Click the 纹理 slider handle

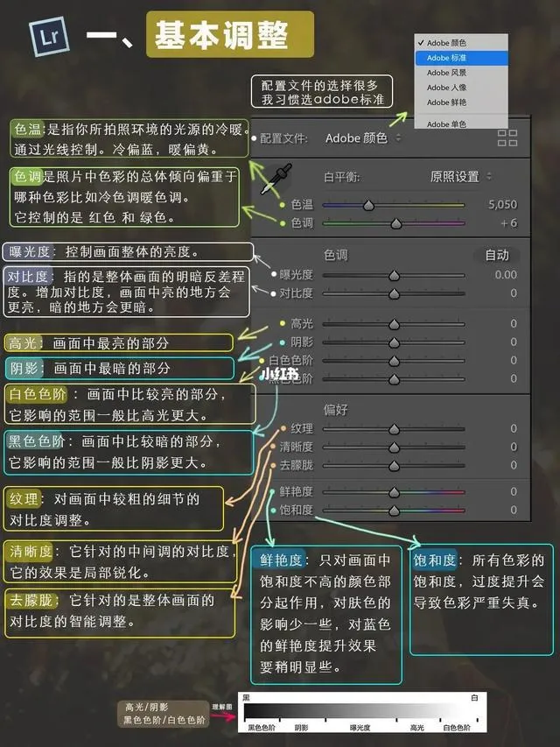tap(394, 429)
